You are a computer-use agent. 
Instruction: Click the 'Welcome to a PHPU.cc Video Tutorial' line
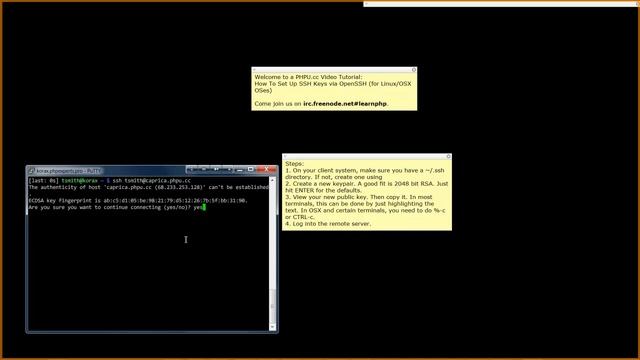pyautogui.click(x=308, y=77)
